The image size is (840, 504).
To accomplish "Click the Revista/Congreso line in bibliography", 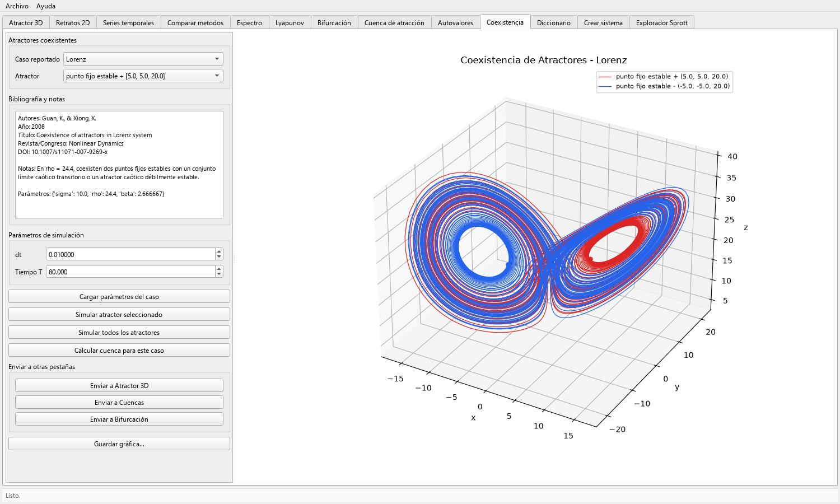I will point(71,143).
